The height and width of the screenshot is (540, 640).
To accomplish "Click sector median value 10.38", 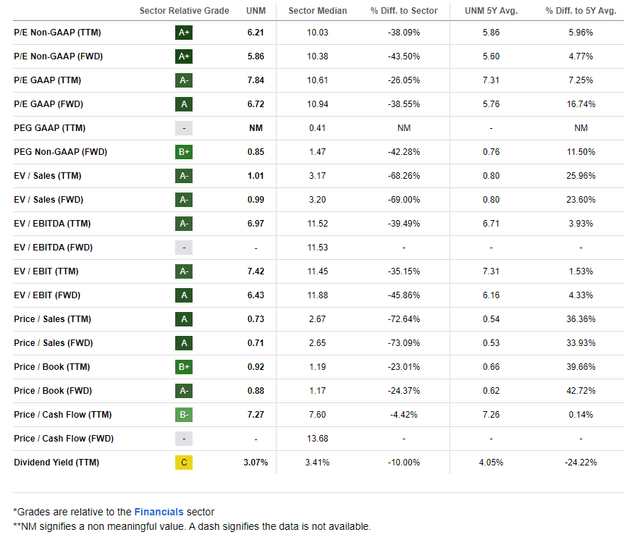I will coord(318,56).
